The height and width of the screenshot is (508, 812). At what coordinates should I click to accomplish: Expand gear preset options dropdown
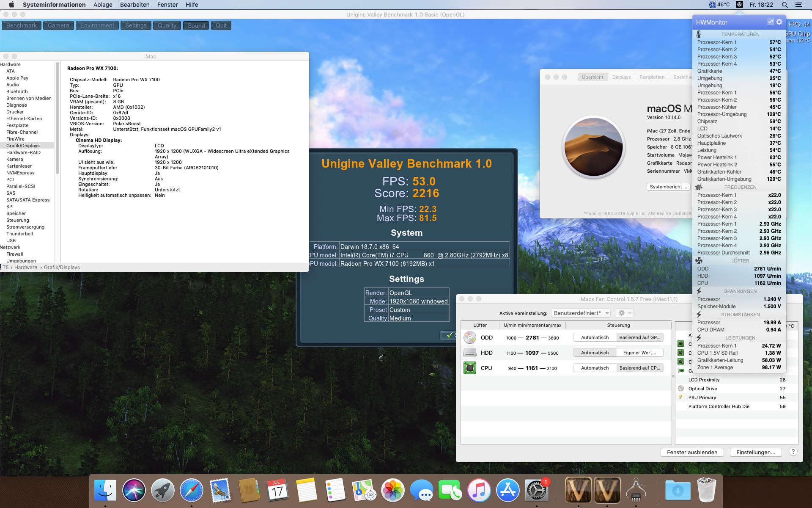point(624,313)
